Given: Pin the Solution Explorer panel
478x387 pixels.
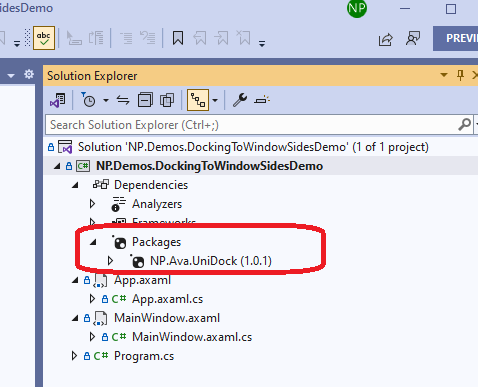Looking at the screenshot, I should tap(460, 75).
